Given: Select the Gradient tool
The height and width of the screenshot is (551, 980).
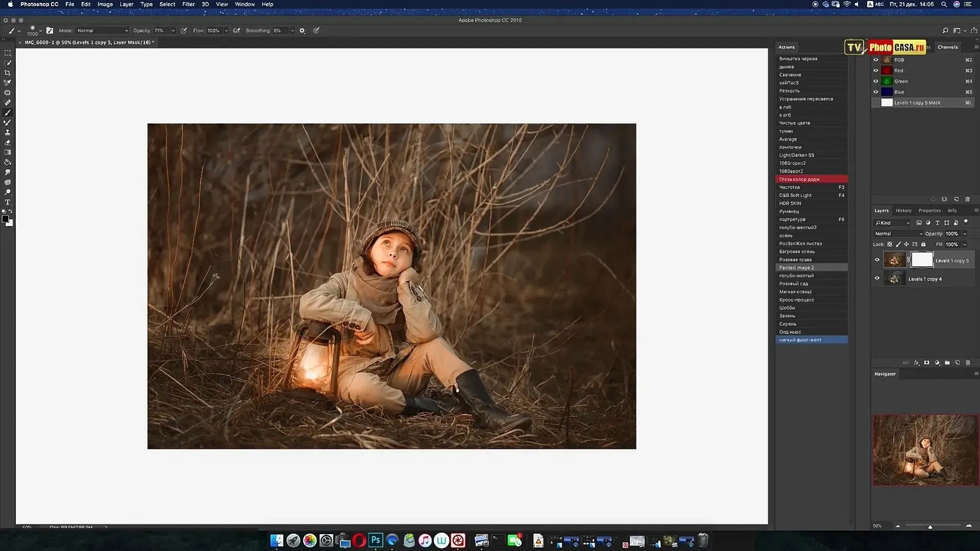Looking at the screenshot, I should point(8,153).
